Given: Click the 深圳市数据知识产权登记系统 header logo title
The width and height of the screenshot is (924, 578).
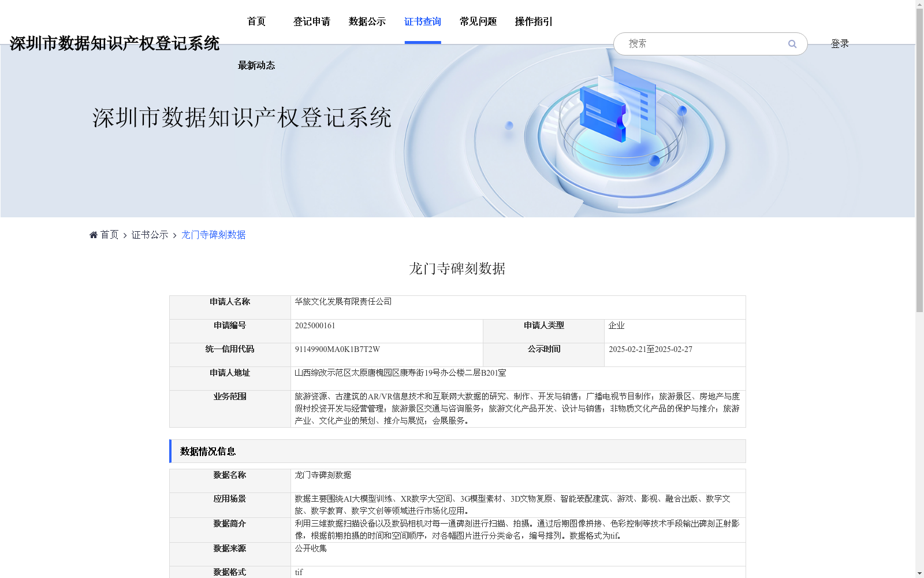Looking at the screenshot, I should click(x=114, y=43).
